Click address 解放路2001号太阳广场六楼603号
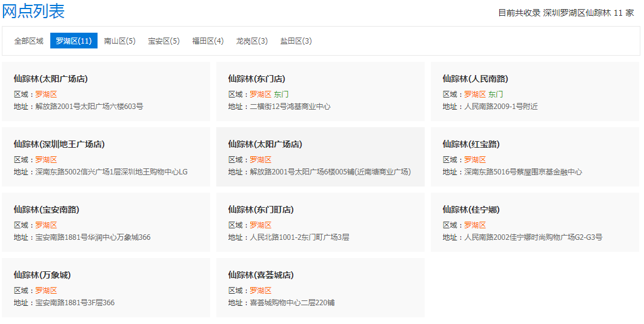The image size is (644, 324). [x=89, y=107]
